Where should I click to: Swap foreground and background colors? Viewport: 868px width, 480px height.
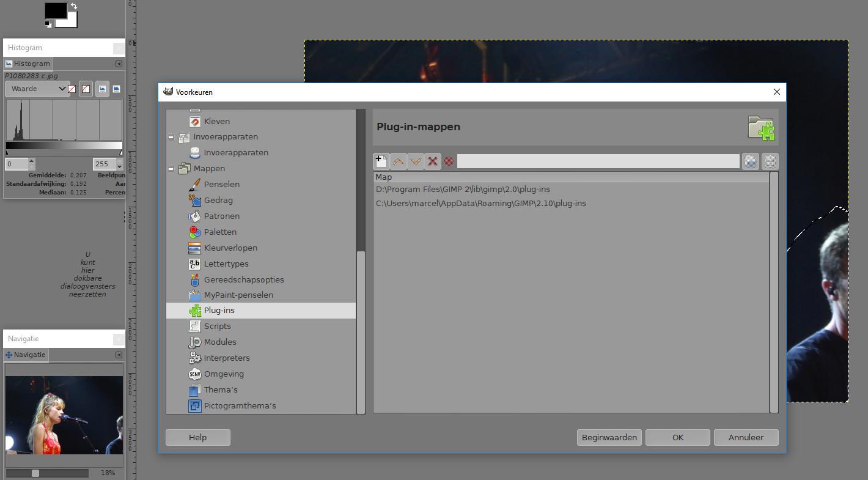pos(74,6)
